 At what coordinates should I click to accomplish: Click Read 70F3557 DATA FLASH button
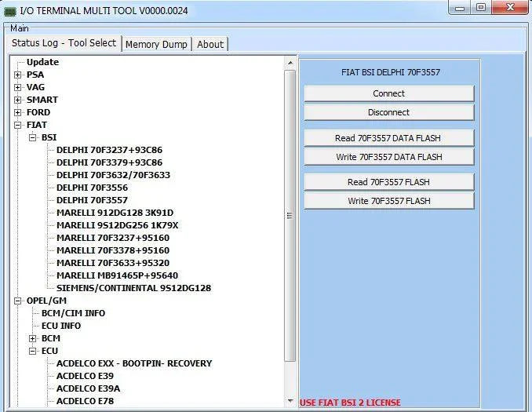[388, 138]
